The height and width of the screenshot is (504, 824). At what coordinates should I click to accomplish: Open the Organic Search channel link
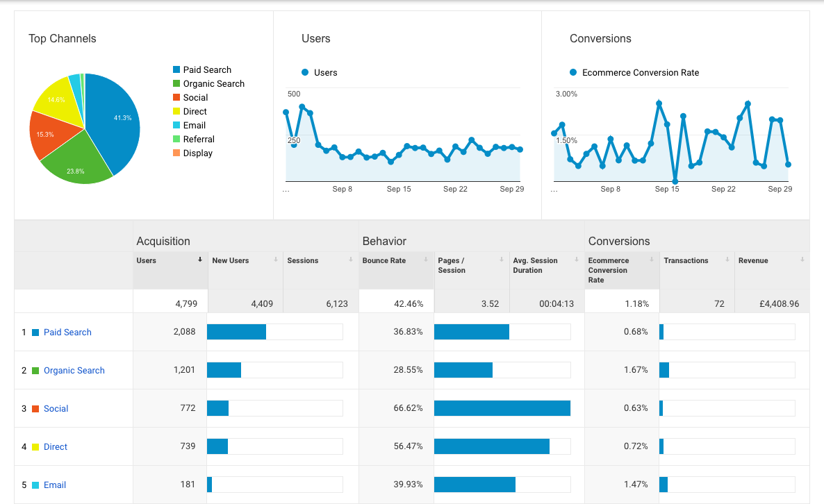[74, 370]
